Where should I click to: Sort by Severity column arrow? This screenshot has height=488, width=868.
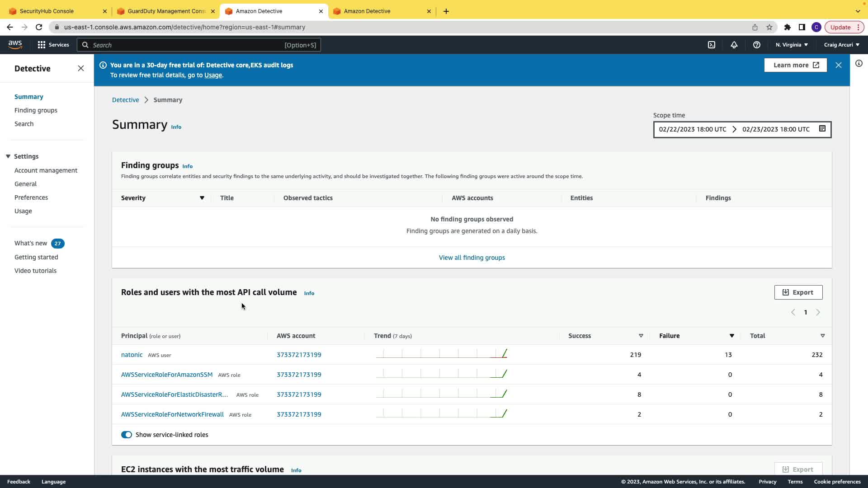(202, 198)
